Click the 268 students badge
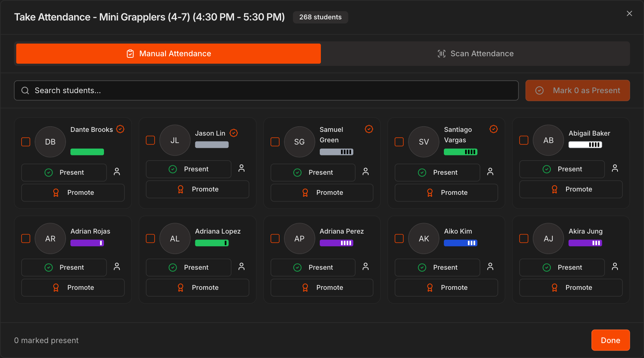 pos(321,17)
